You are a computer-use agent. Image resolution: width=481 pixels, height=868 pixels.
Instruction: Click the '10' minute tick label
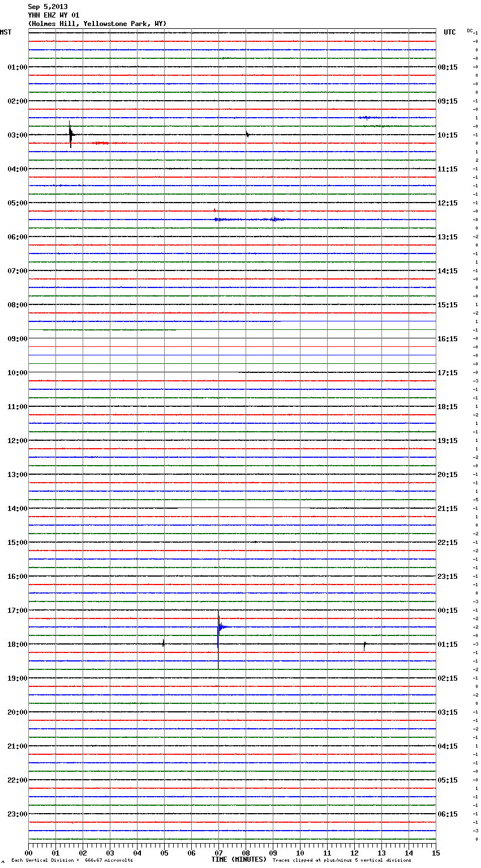point(300,853)
